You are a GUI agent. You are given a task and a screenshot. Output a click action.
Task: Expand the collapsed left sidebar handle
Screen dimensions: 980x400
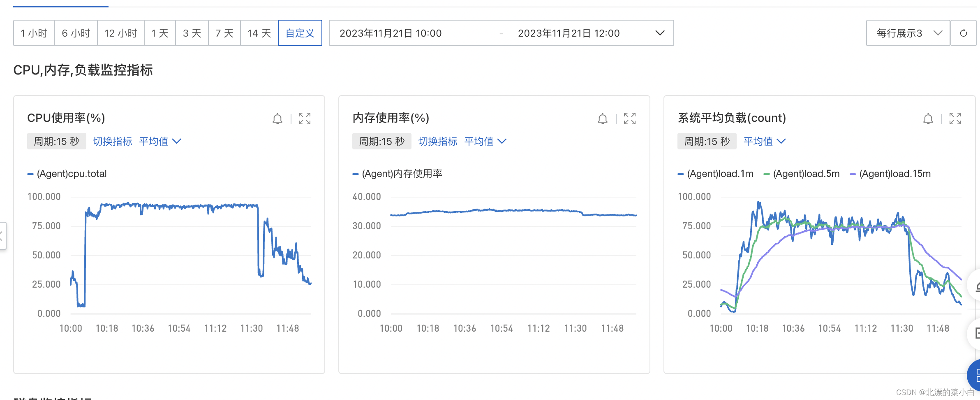click(2, 236)
